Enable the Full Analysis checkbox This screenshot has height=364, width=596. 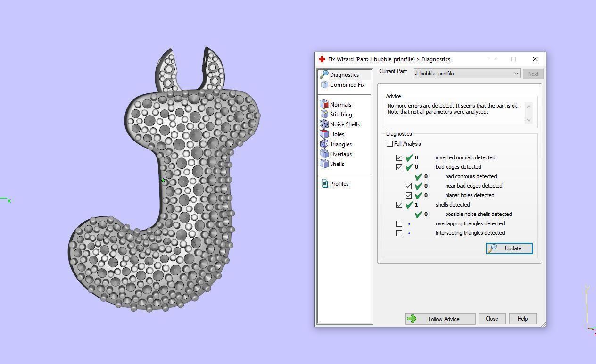tap(389, 144)
